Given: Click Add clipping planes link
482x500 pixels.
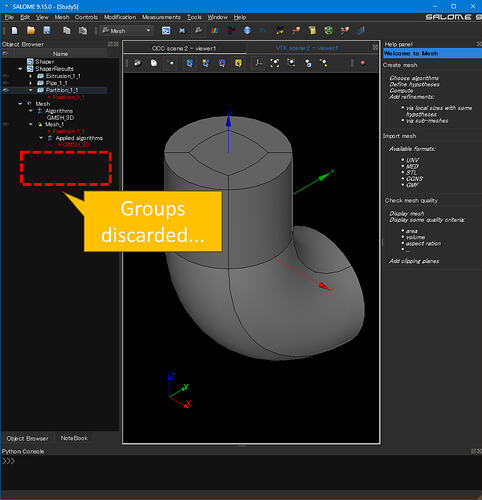Looking at the screenshot, I should [x=414, y=261].
